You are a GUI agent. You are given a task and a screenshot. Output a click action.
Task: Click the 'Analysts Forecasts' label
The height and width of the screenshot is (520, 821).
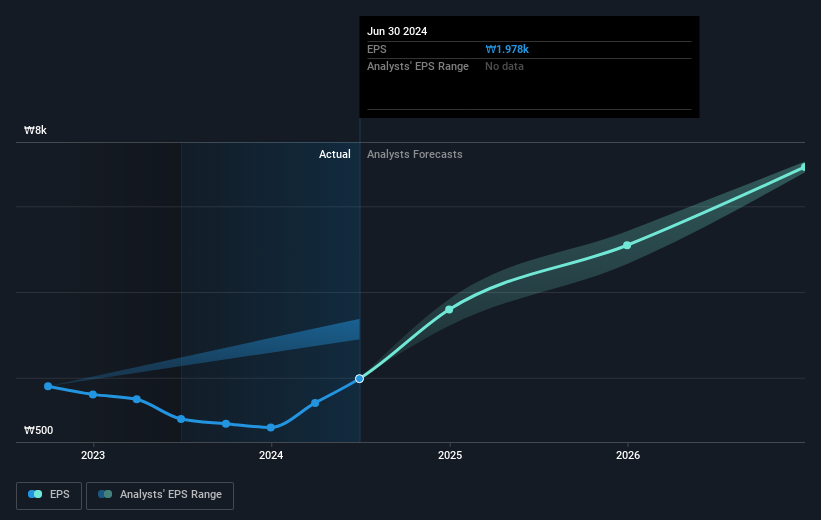(x=415, y=154)
